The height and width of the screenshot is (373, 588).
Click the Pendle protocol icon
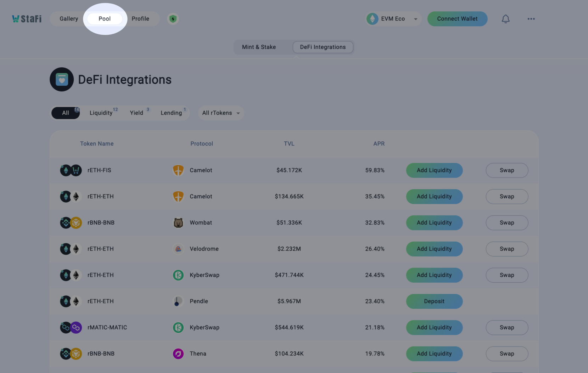click(x=178, y=301)
